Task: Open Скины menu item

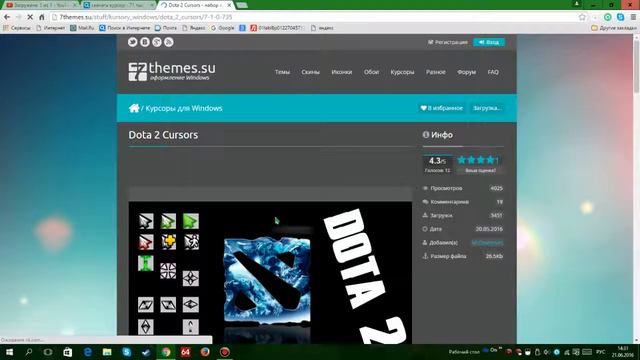Action: 310,72
